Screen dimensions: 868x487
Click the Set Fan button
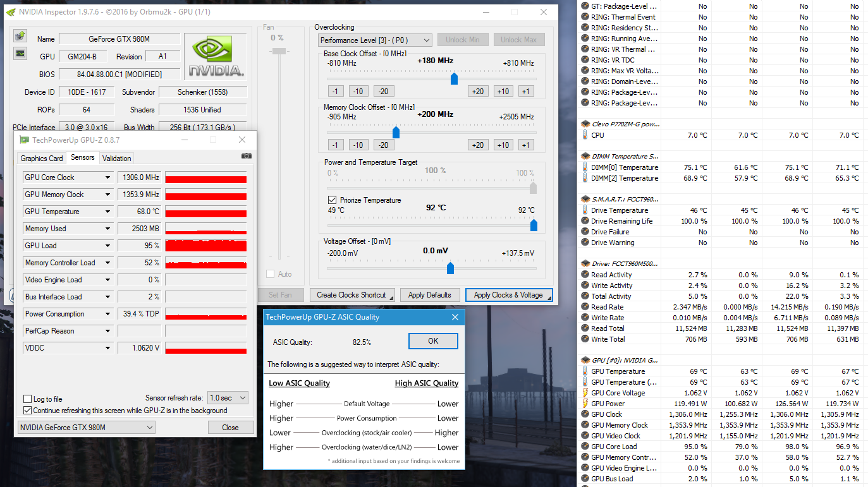click(x=280, y=295)
